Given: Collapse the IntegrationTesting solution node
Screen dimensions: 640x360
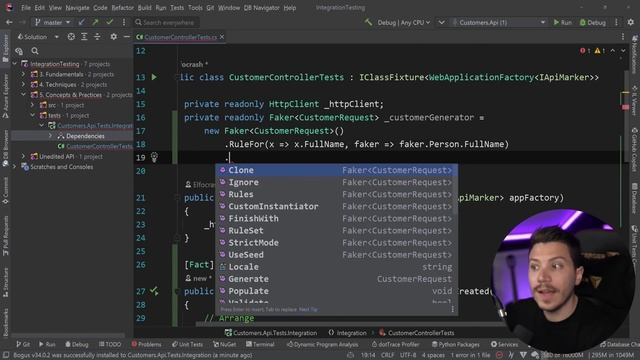Looking at the screenshot, I should point(15,64).
